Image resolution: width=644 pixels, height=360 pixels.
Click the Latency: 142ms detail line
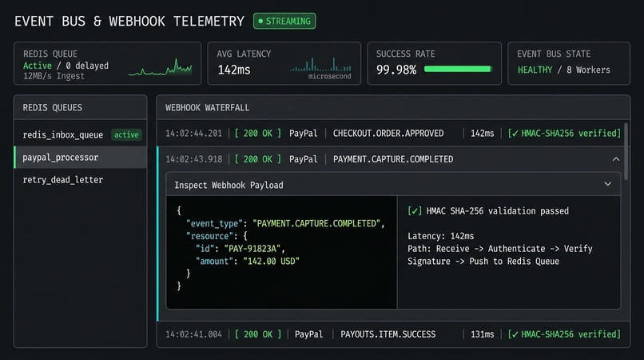[441, 236]
